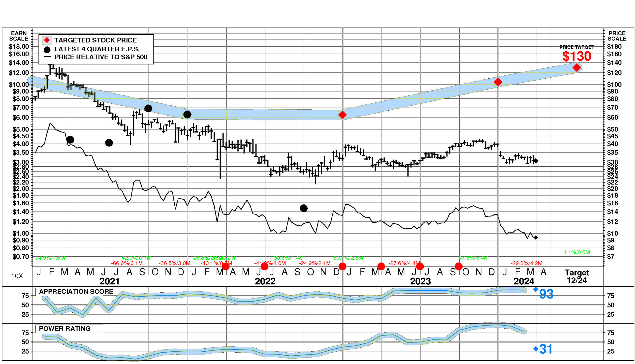This screenshot has width=635, height=364.
Task: Click the 2022 year label on the axis
Action: pos(265,281)
